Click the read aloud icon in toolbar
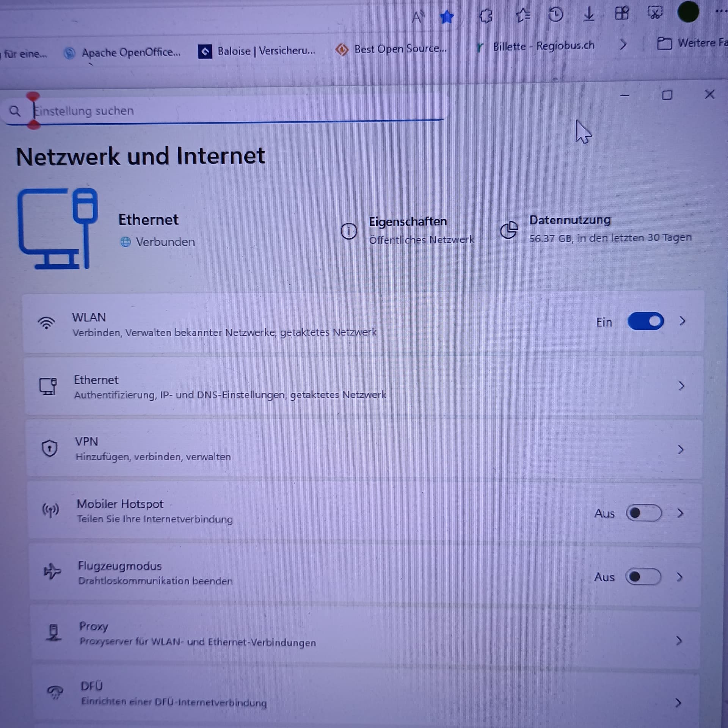 [418, 17]
